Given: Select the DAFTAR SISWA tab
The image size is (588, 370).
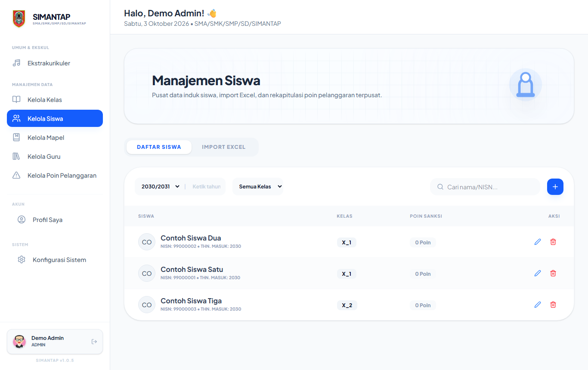Looking at the screenshot, I should (159, 147).
